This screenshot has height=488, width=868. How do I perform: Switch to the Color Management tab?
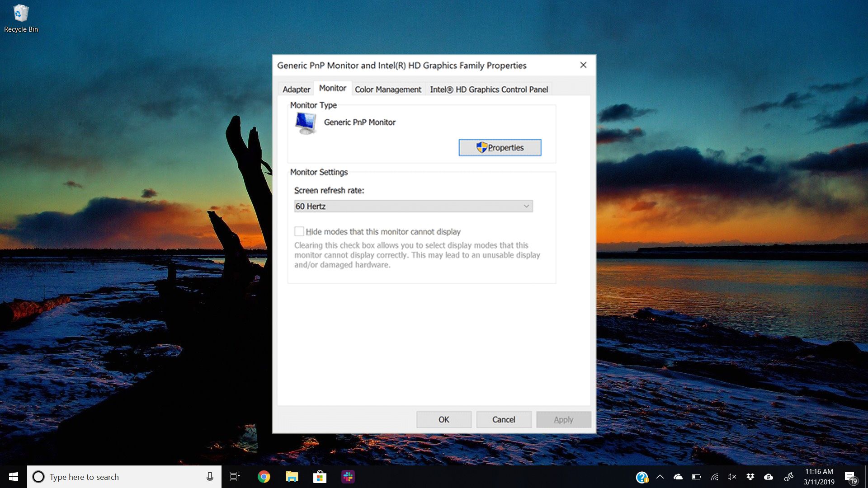pyautogui.click(x=387, y=89)
